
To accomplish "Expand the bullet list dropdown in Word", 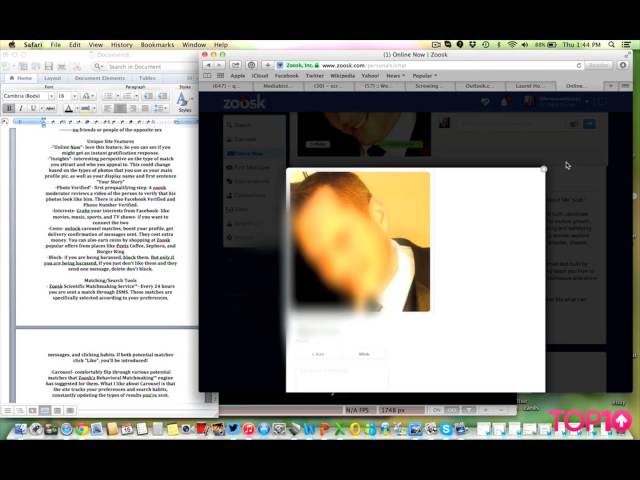I will [118, 96].
